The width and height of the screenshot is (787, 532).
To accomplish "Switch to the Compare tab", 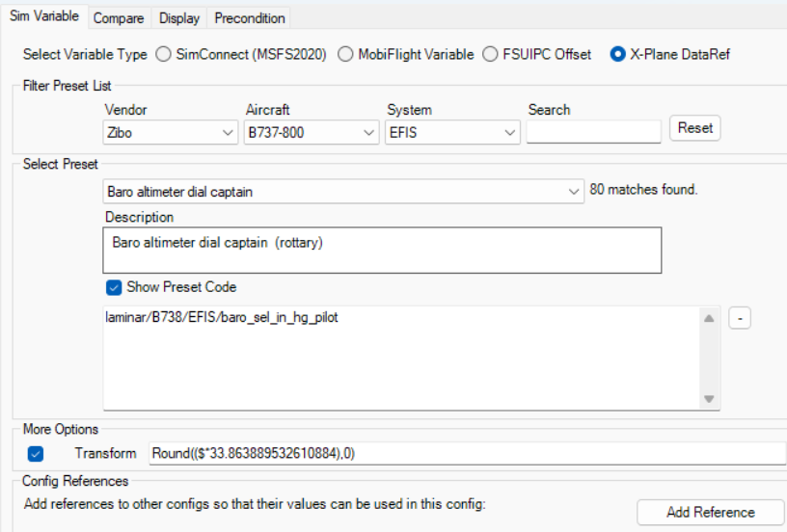I will coord(119,18).
